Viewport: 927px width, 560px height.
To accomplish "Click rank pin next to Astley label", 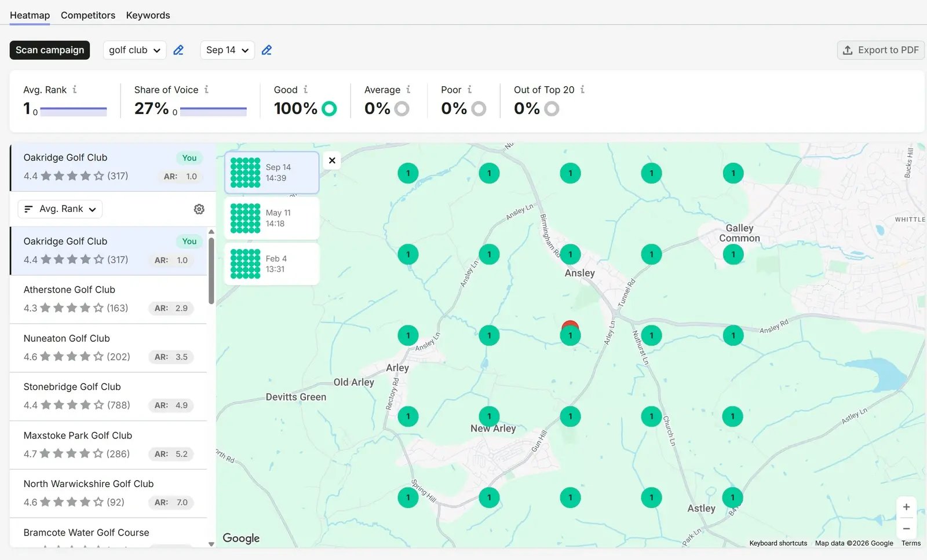I will coord(732,497).
